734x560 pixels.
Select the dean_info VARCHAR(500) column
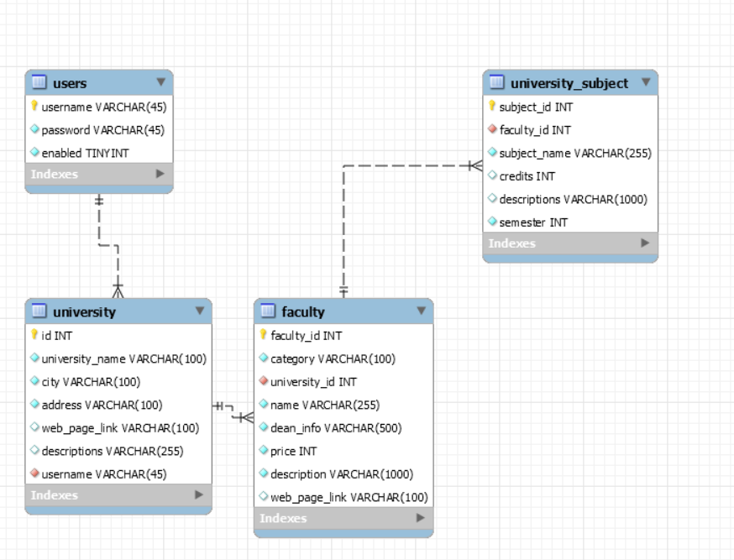point(336,427)
